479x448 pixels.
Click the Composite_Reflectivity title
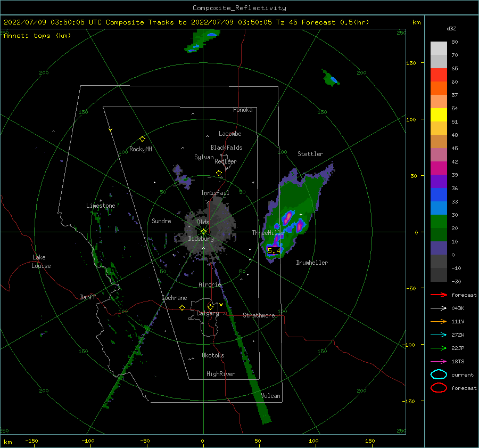(x=240, y=8)
